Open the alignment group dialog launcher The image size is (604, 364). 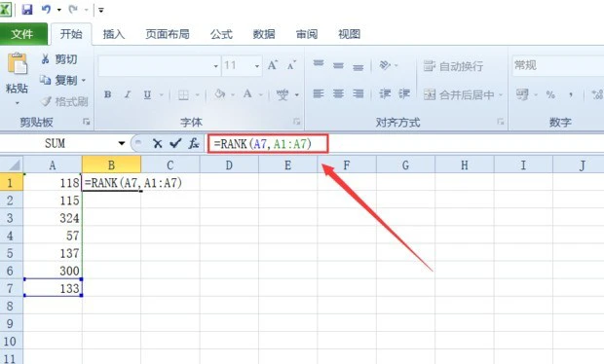tap(501, 122)
